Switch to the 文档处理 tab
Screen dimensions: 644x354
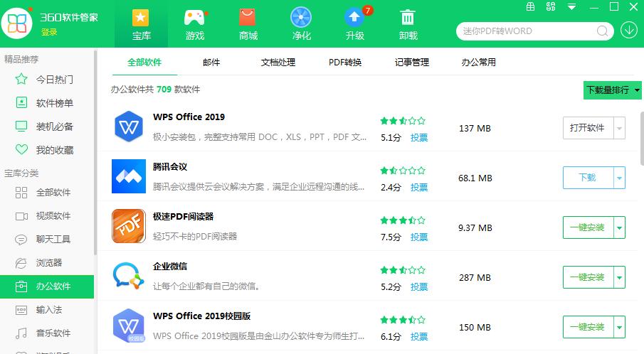coord(278,63)
